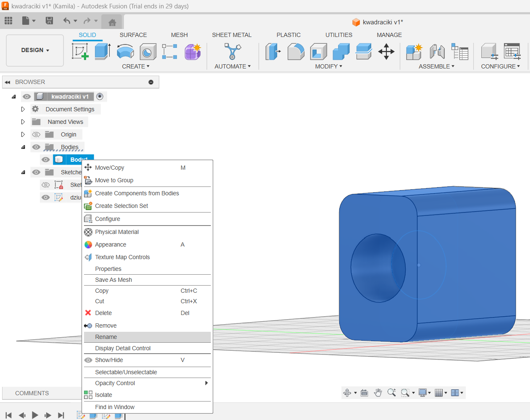Toggle visibility of kwadraciki v1 root component
This screenshot has width=530, height=420.
[27, 97]
